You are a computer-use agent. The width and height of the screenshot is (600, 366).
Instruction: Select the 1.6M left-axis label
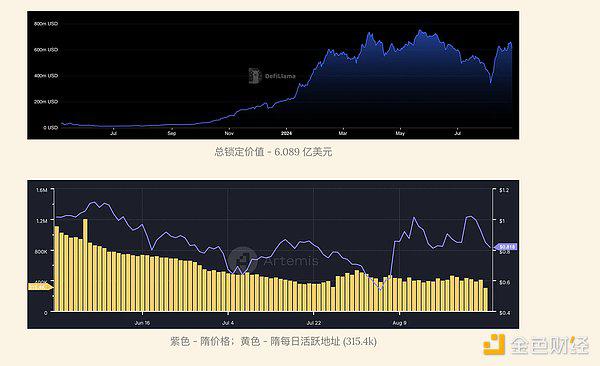pos(41,190)
